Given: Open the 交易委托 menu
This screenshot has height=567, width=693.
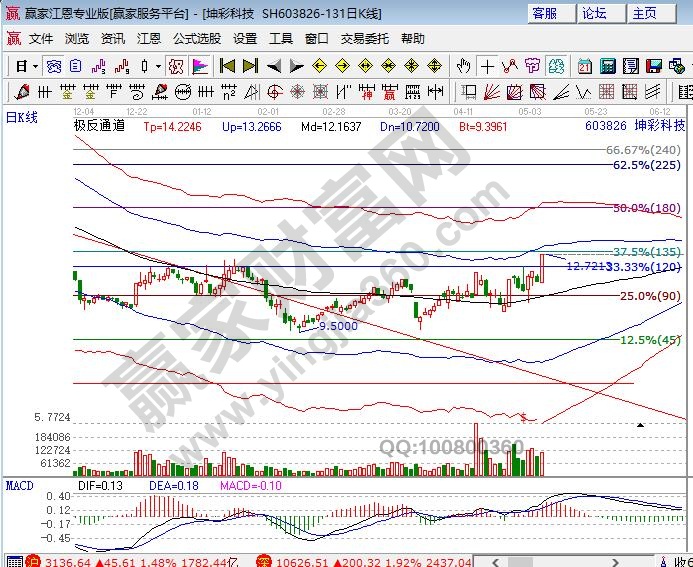Looking at the screenshot, I should (x=362, y=39).
